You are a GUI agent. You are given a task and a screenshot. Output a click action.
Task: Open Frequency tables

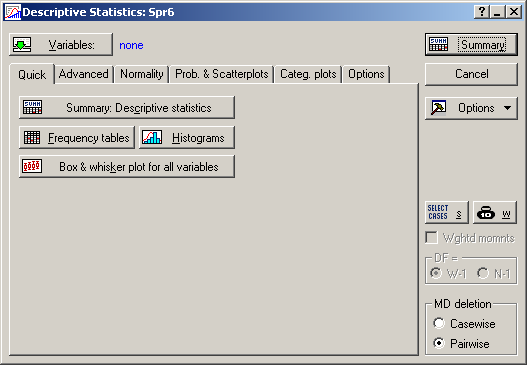pyautogui.click(x=77, y=138)
